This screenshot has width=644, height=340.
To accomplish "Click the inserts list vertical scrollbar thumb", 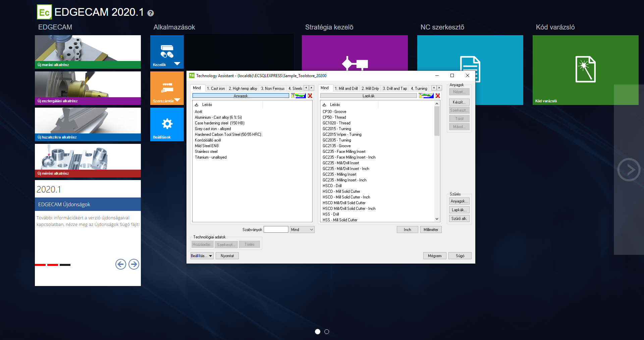I will [x=437, y=121].
